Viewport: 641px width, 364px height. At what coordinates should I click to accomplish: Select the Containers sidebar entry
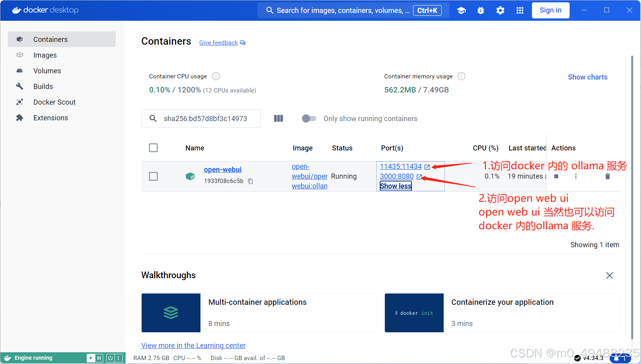(50, 39)
